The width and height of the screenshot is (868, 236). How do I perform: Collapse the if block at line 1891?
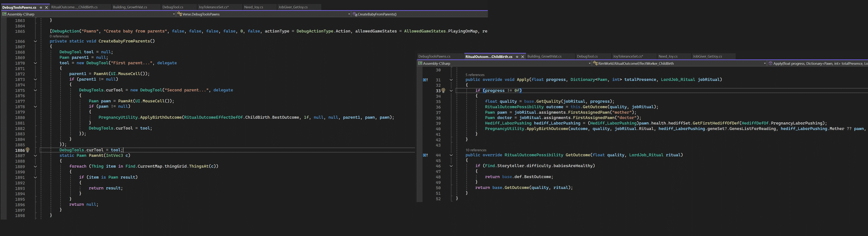pyautogui.click(x=35, y=177)
